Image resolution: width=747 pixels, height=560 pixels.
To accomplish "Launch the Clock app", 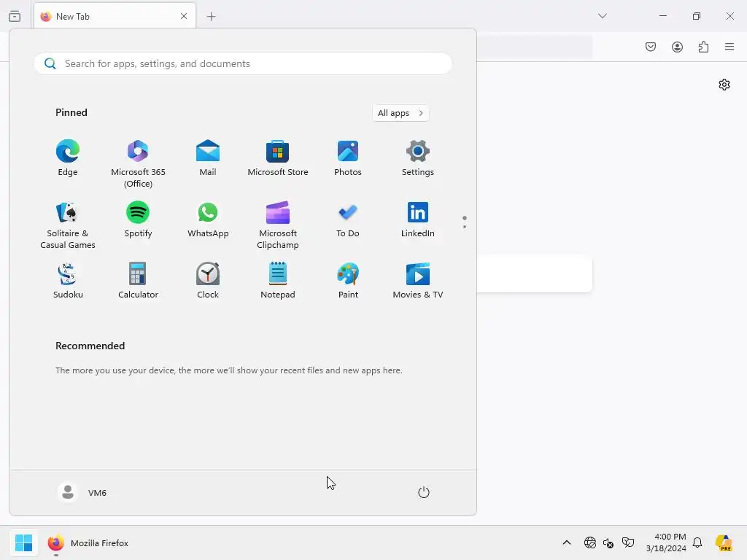I will tap(208, 281).
